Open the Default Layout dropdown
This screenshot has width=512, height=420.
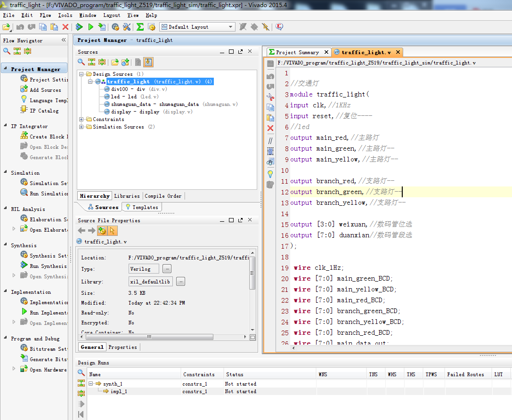(197, 27)
